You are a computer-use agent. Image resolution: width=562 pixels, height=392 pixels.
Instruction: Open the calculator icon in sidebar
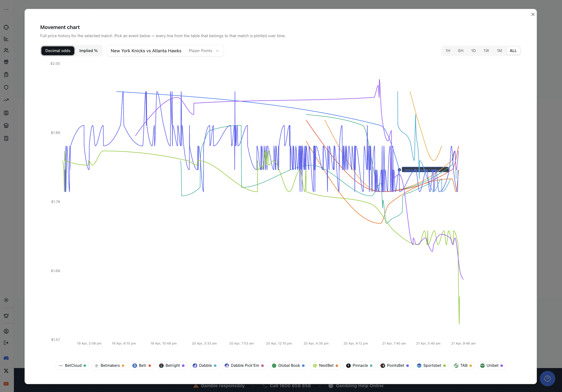6,138
